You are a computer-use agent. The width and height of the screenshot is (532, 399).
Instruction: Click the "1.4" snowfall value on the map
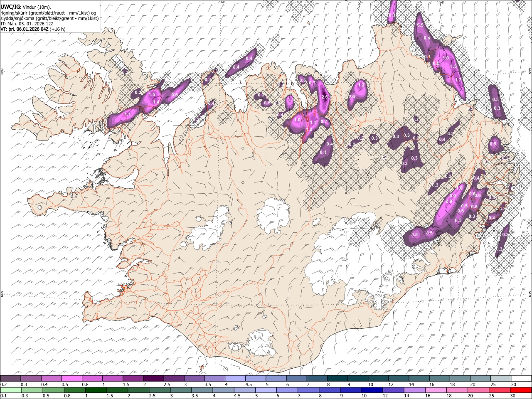click(156, 102)
